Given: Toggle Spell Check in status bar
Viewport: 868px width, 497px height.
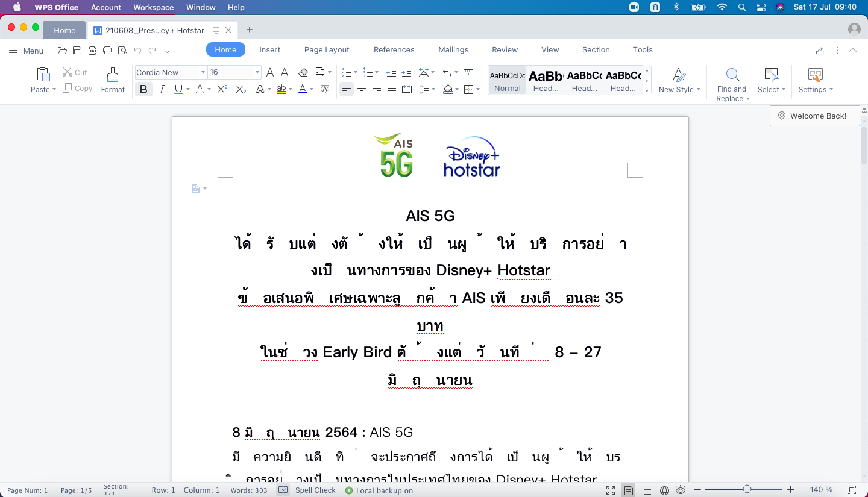Looking at the screenshot, I should click(306, 490).
